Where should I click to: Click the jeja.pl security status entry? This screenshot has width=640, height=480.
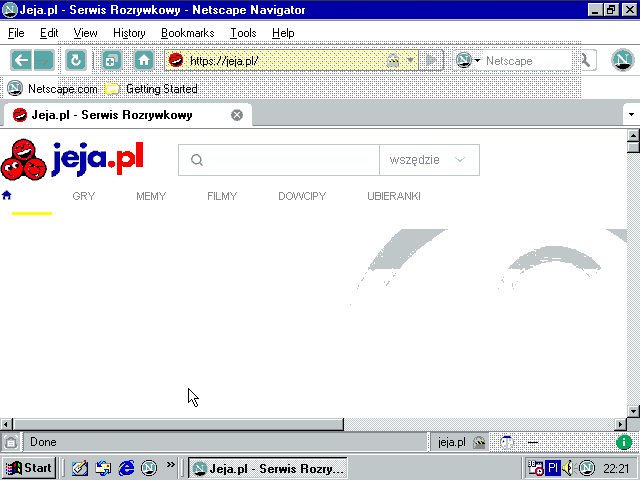click(452, 442)
